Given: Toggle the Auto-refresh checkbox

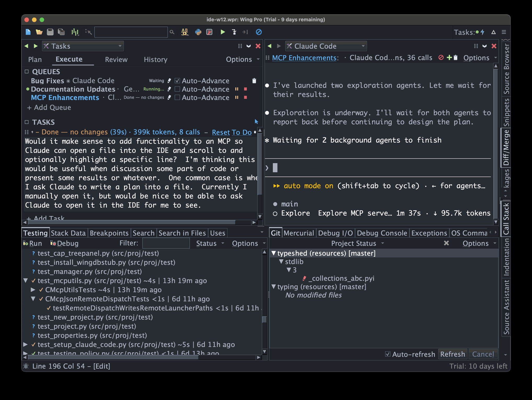Looking at the screenshot, I should pyautogui.click(x=388, y=354).
